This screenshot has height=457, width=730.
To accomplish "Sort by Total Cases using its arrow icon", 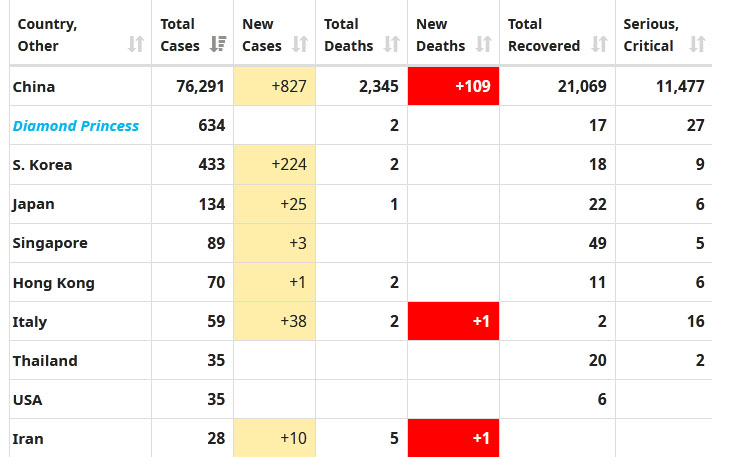I will click(218, 45).
